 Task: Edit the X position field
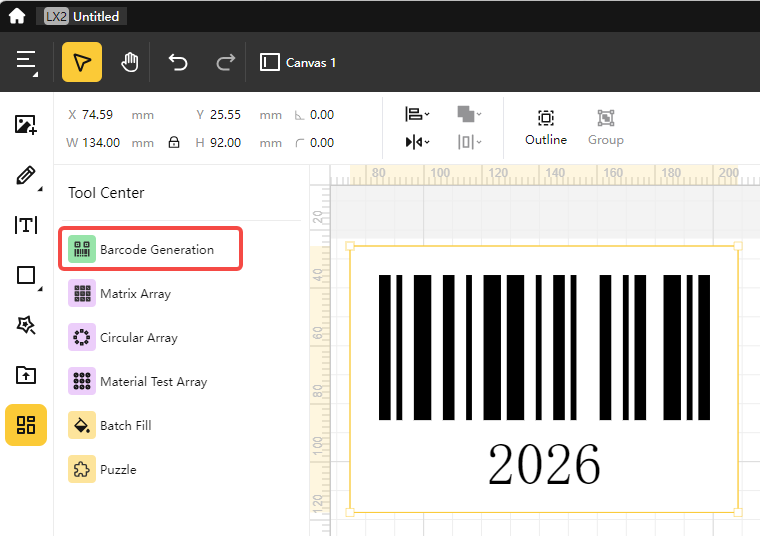point(97,115)
